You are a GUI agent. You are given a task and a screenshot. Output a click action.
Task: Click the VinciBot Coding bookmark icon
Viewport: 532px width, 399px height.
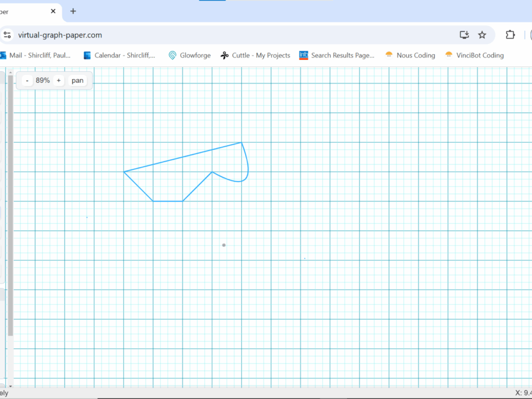pos(449,55)
